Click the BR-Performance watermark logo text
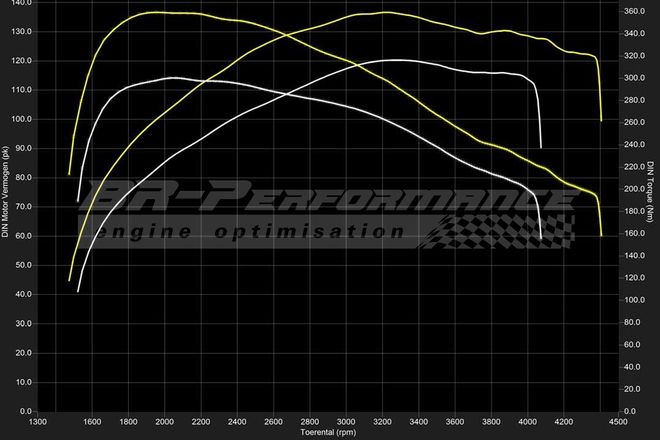 point(330,198)
